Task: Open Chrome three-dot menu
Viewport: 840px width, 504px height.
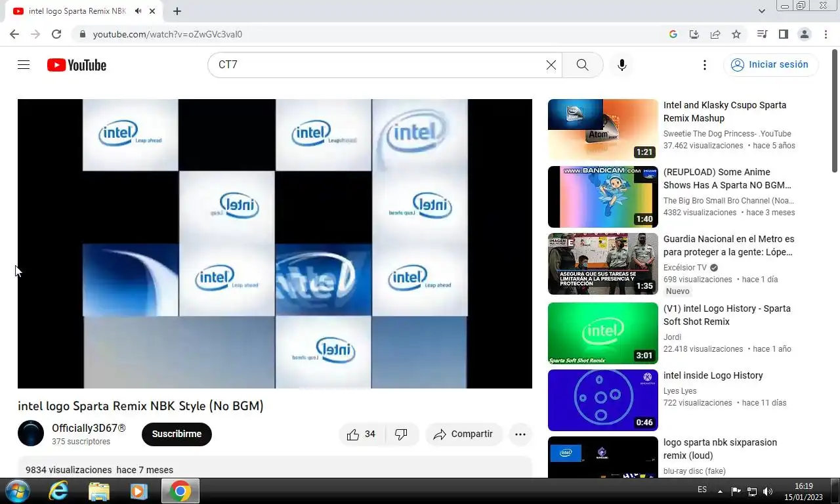Action: (x=825, y=34)
